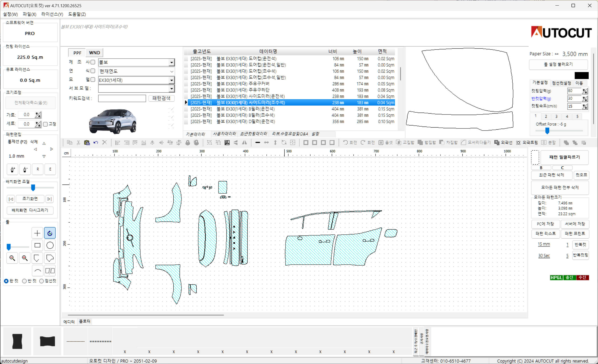Click the 합집합 union tool
598x364 pixels.
427,142
